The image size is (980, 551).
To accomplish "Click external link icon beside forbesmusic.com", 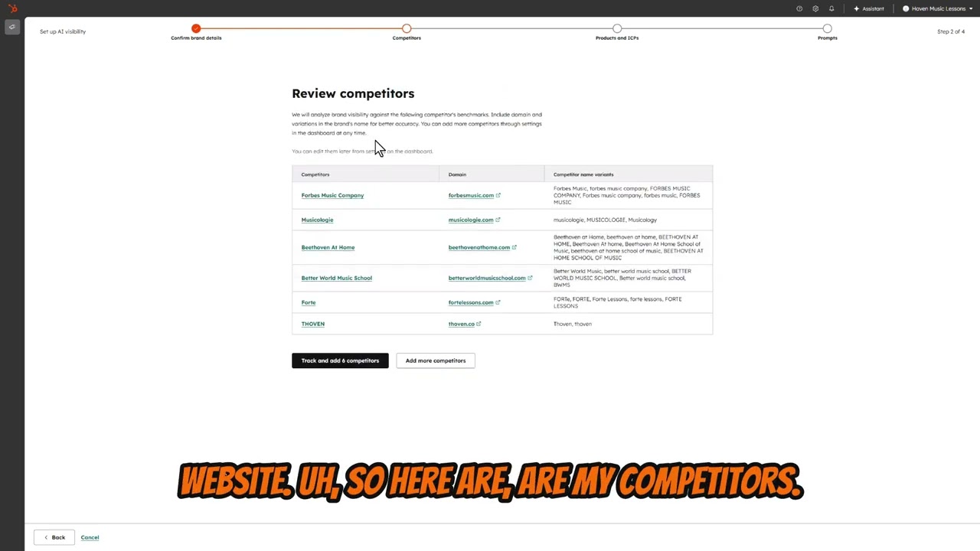I will [498, 195].
